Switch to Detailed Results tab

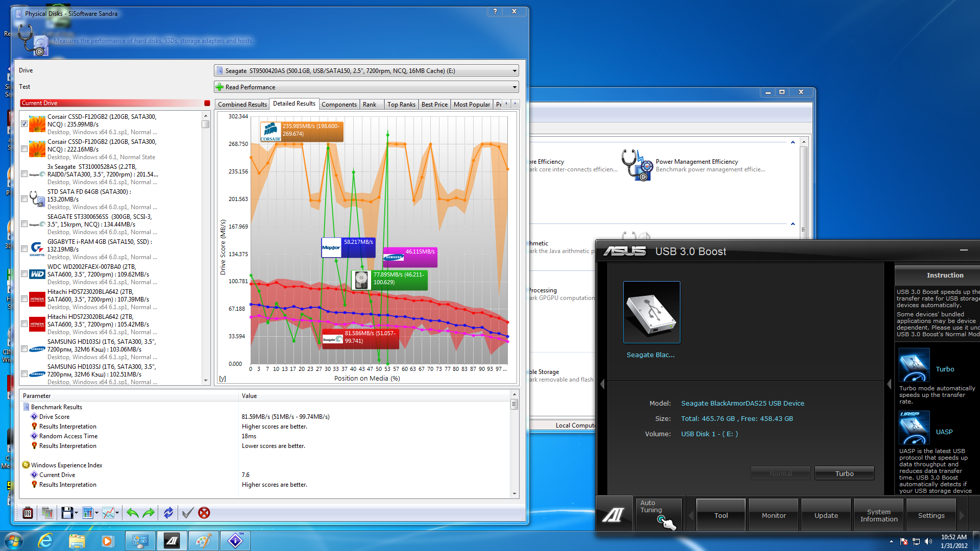coord(294,104)
